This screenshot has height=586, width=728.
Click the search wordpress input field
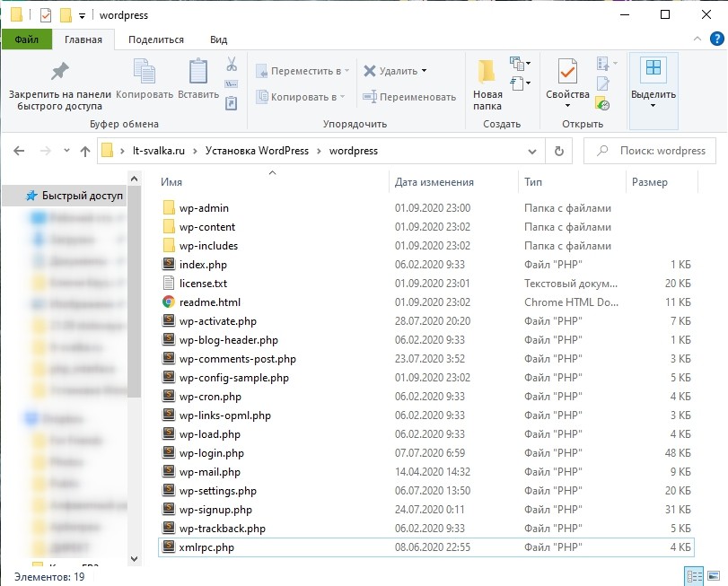pyautogui.click(x=650, y=151)
